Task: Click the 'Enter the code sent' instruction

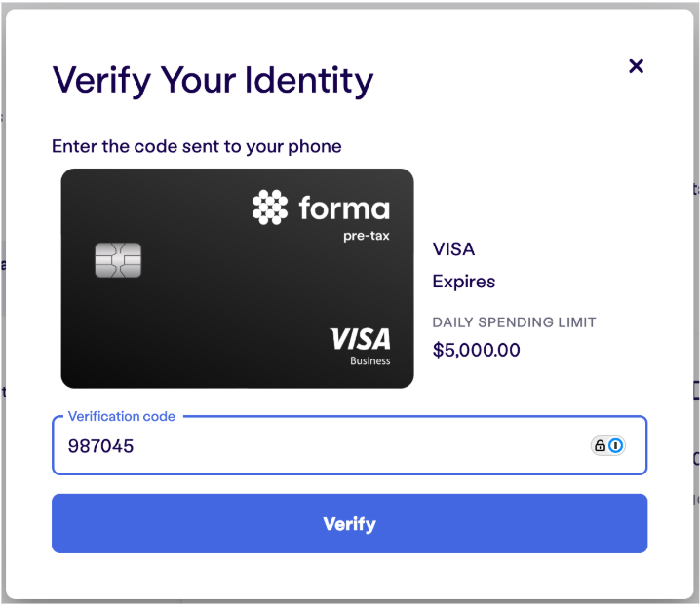Action: 196,146
